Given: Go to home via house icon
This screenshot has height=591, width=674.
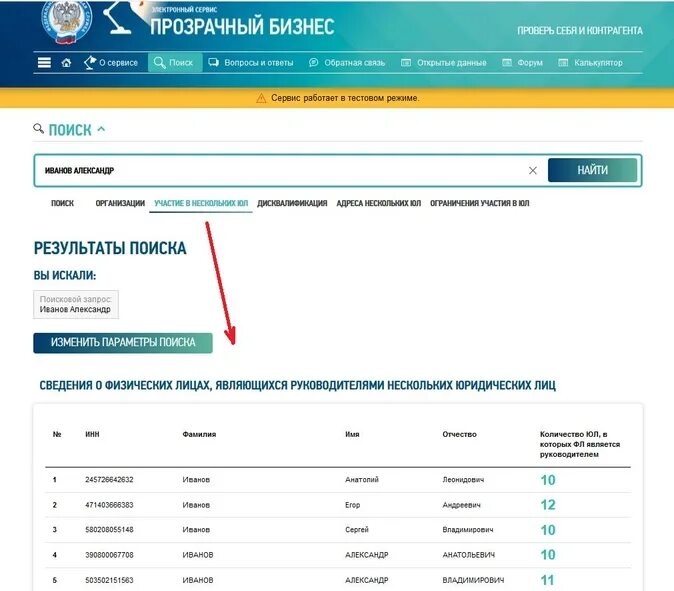Looking at the screenshot, I should [66, 63].
